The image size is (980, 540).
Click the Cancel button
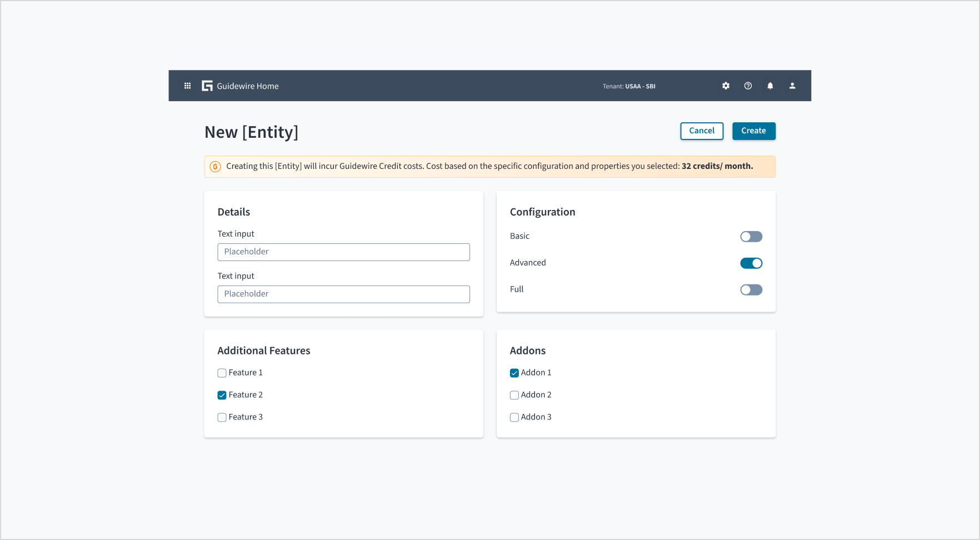[702, 131]
